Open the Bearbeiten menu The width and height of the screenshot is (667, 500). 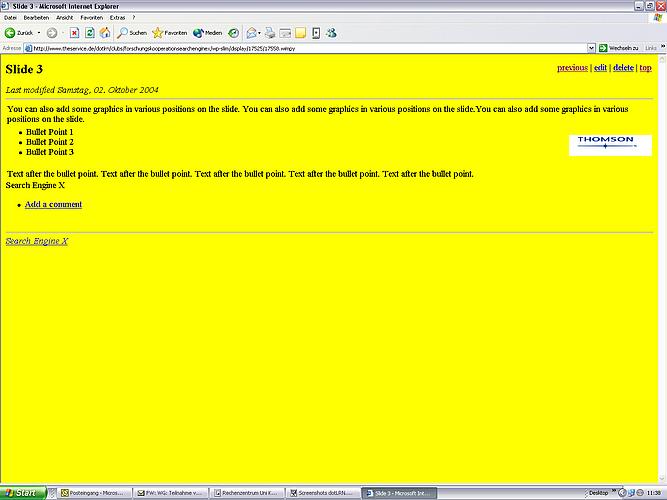pyautogui.click(x=36, y=18)
